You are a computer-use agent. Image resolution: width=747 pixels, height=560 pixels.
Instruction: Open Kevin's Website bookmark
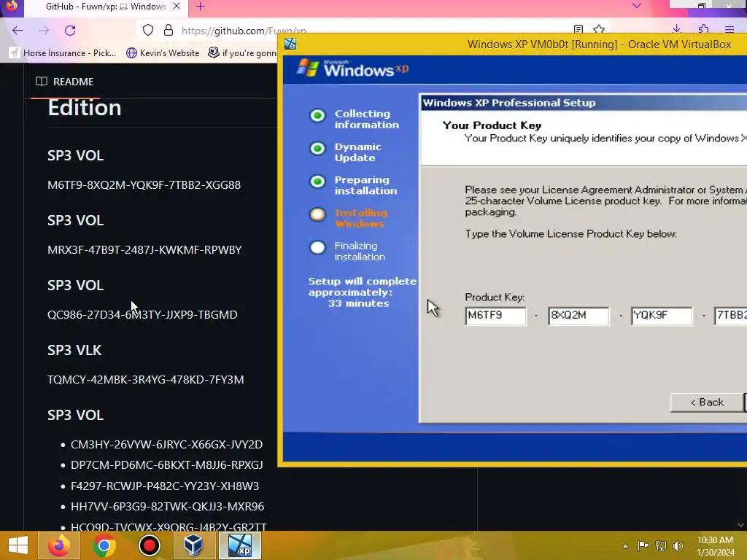pyautogui.click(x=163, y=52)
